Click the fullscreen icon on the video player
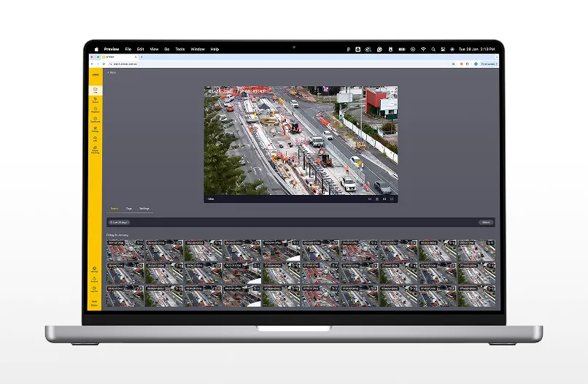This screenshot has width=588, height=384. pos(392,199)
